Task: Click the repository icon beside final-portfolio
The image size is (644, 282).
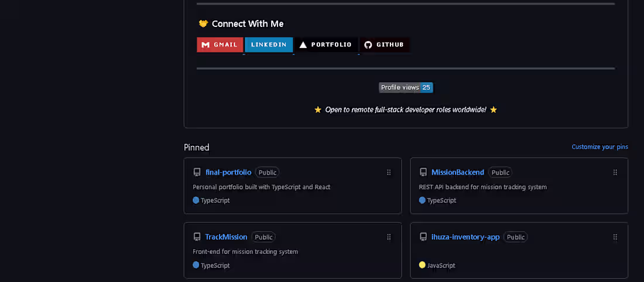Action: pyautogui.click(x=197, y=172)
